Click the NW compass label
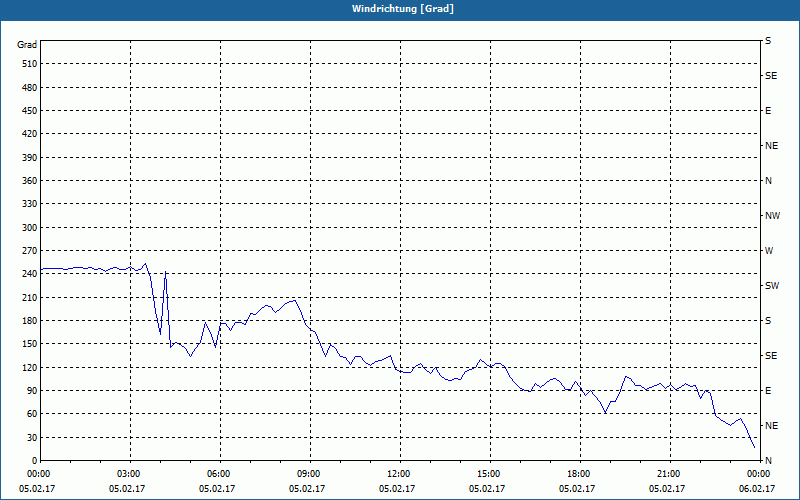 point(772,216)
